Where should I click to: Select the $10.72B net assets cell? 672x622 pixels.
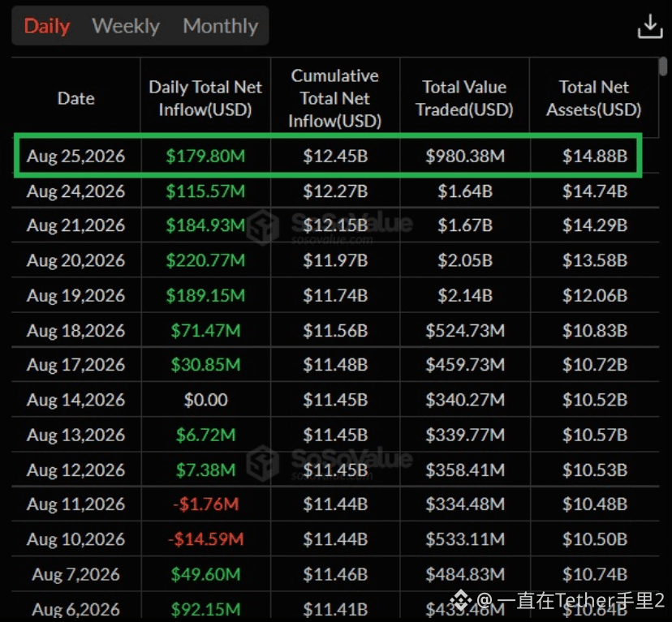pos(595,365)
